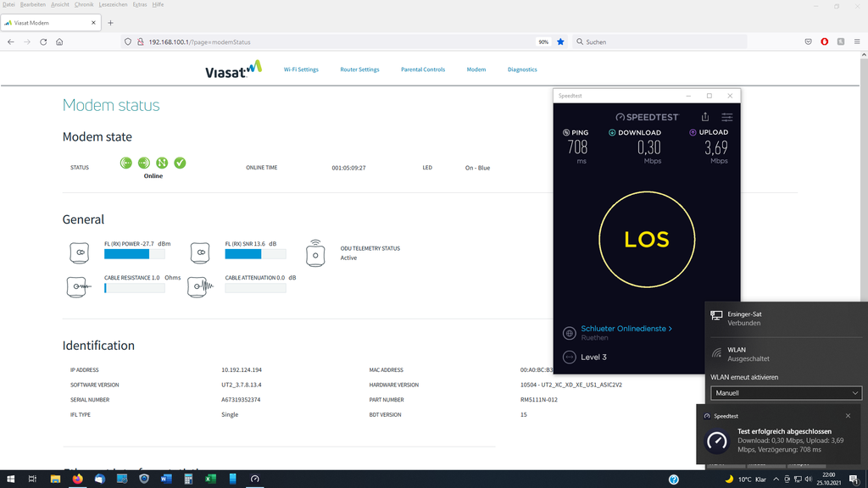This screenshot has height=488, width=868.
Task: Open the Ansicht menu
Action: 60,4
